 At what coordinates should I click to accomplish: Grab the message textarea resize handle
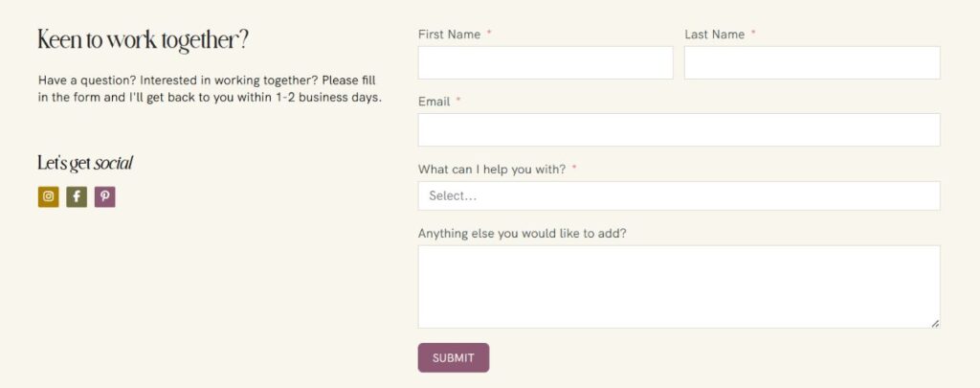(x=935, y=324)
